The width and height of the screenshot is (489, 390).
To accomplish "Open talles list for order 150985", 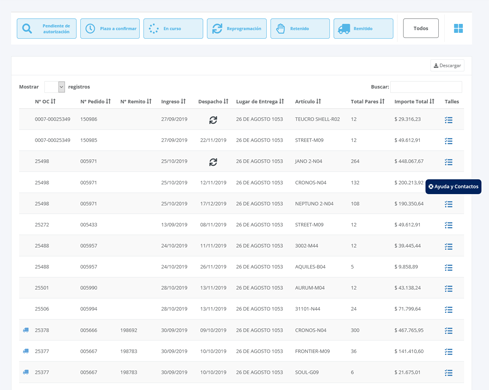I will (449, 141).
